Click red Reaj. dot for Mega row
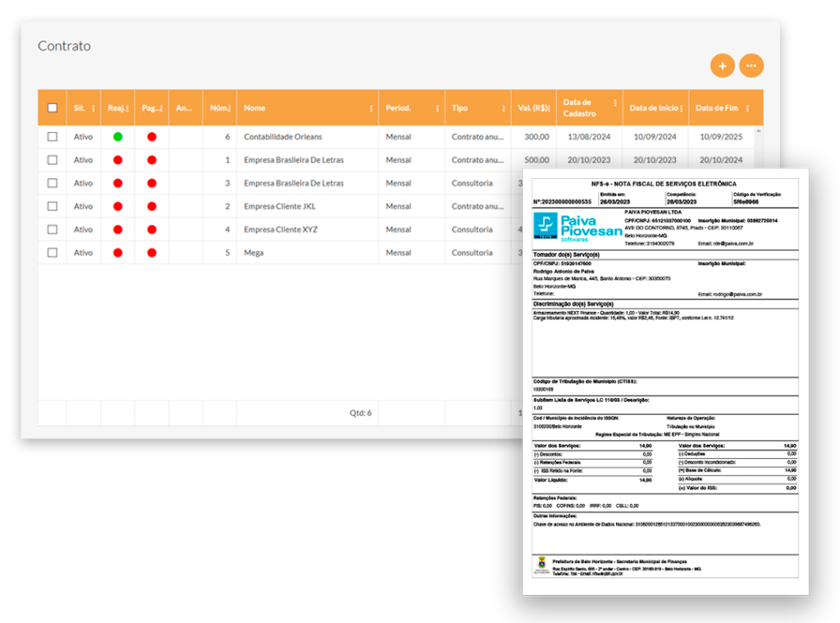Viewport: 840px width, 623px height. pyautogui.click(x=118, y=253)
